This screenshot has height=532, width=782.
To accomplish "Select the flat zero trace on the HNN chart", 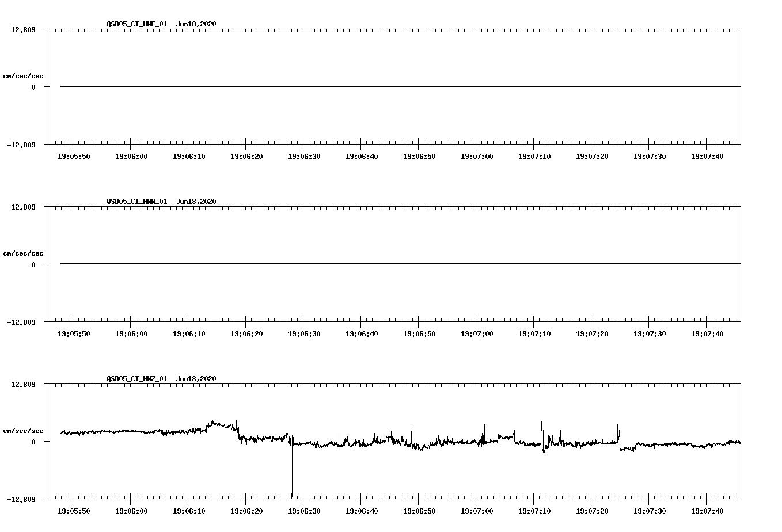I will pos(400,264).
